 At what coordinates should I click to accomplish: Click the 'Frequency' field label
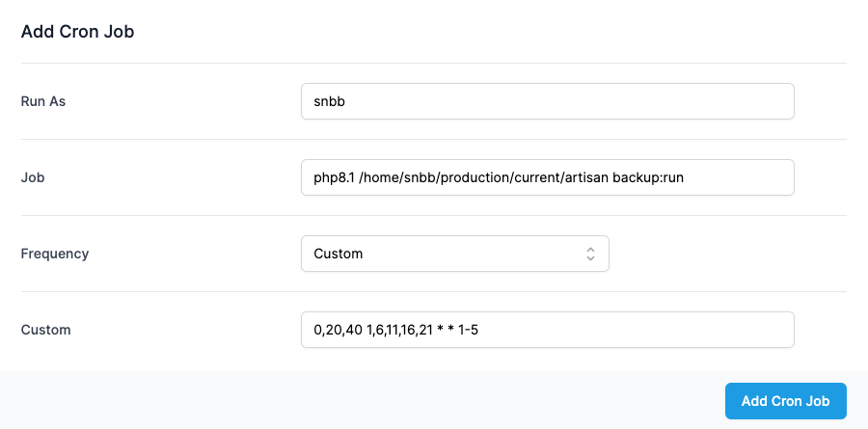point(55,254)
